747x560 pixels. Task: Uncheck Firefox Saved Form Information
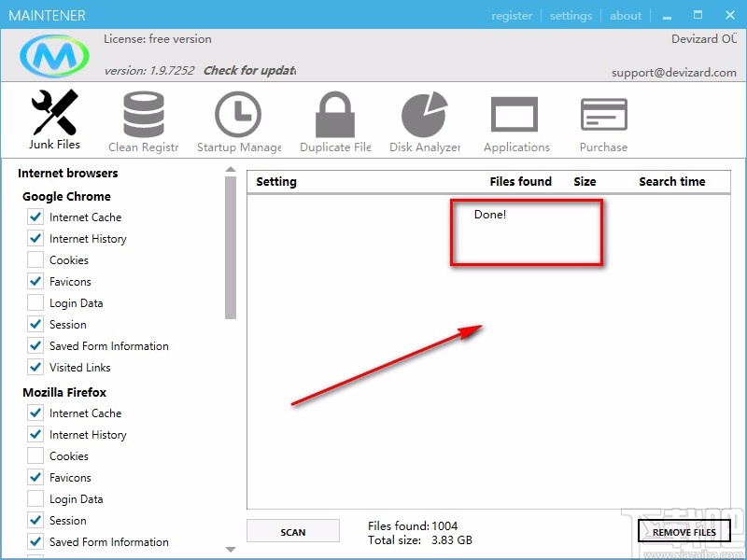[35, 541]
